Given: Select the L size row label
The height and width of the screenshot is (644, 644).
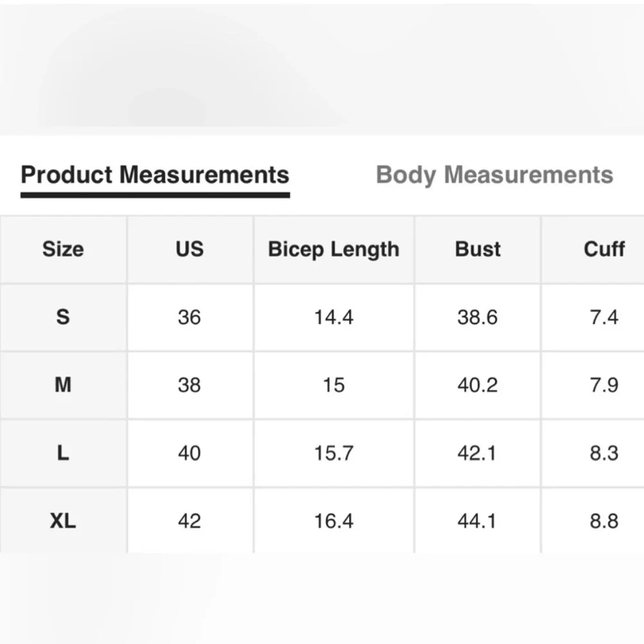Looking at the screenshot, I should pyautogui.click(x=63, y=453).
